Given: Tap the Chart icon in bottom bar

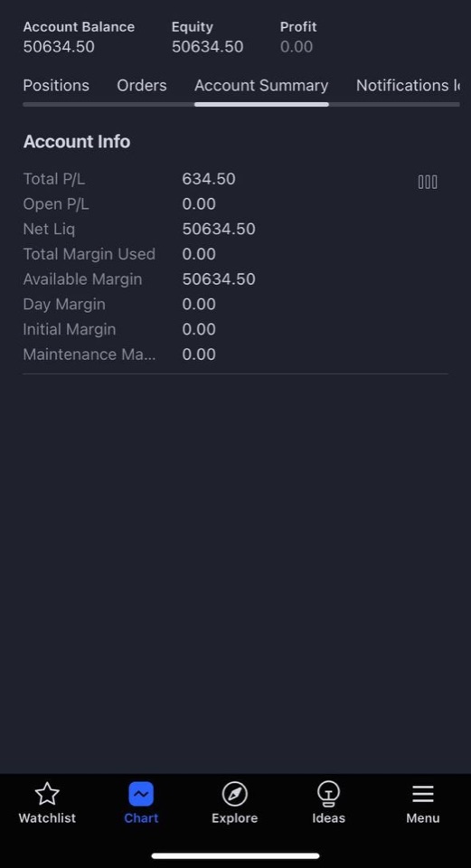Looking at the screenshot, I should tap(141, 794).
